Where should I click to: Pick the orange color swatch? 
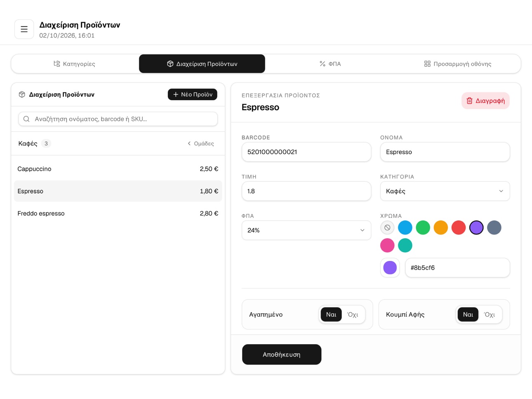click(x=440, y=228)
